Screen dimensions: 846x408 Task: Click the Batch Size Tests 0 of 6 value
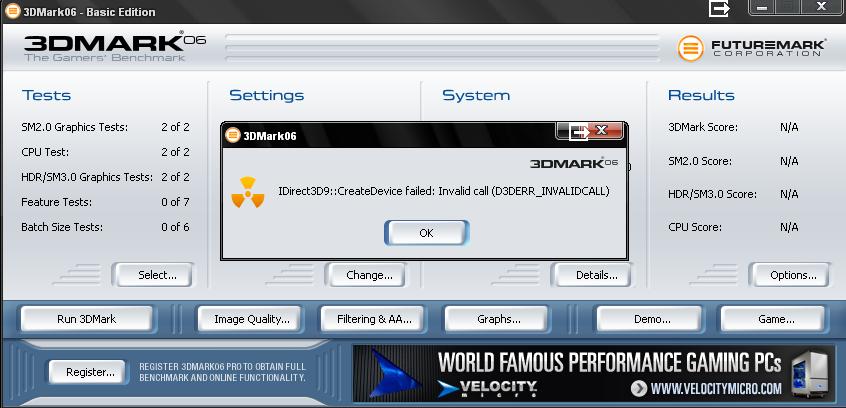click(x=175, y=227)
